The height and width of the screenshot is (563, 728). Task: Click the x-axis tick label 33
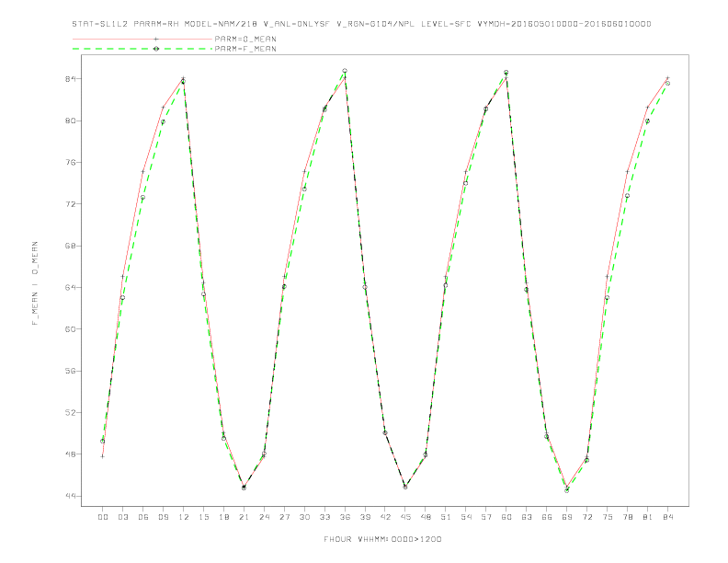click(324, 517)
